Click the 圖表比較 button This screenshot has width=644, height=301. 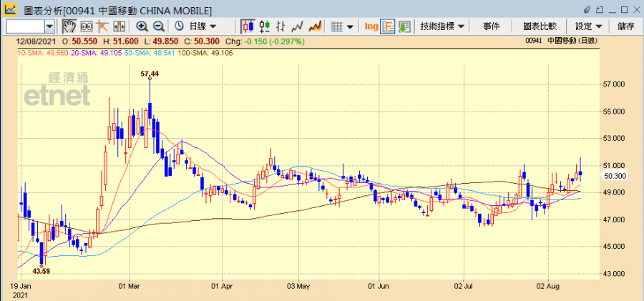tap(540, 26)
